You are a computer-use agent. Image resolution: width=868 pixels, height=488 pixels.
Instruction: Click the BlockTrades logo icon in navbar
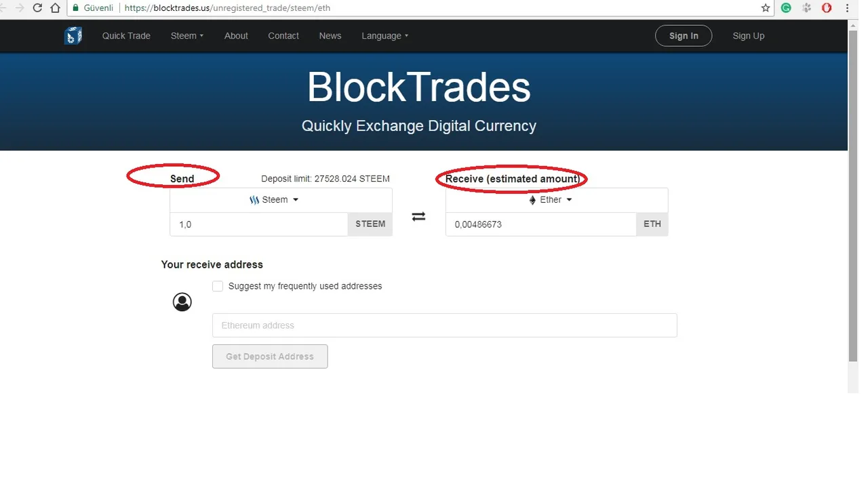[73, 36]
